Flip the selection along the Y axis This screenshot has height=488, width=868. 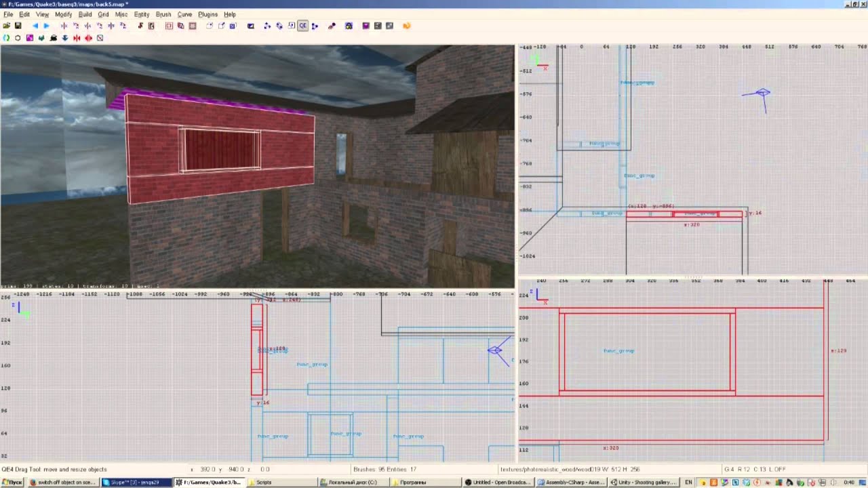coord(87,26)
